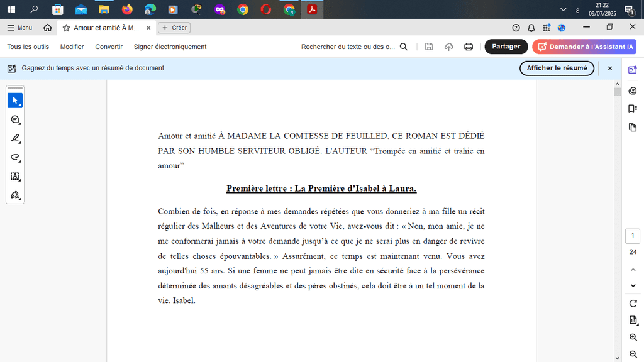Screen dimensions: 644x362
Task: Open Microsoft Edge from the taskbar
Action: (150, 9)
